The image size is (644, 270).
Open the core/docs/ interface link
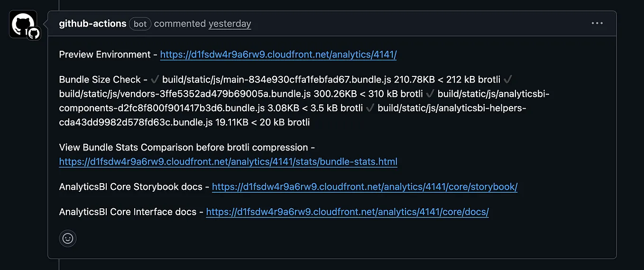click(x=348, y=212)
